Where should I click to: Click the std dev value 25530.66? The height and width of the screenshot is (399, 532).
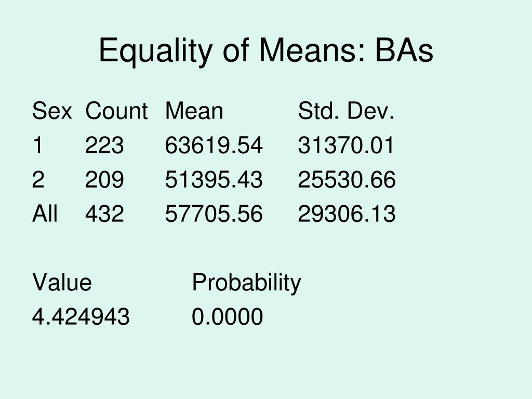click(x=347, y=179)
